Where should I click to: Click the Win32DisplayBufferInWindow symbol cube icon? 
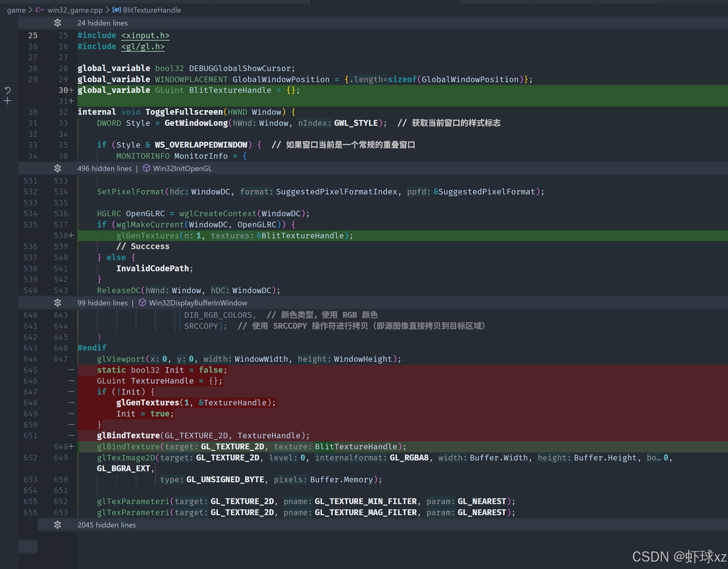pos(142,303)
